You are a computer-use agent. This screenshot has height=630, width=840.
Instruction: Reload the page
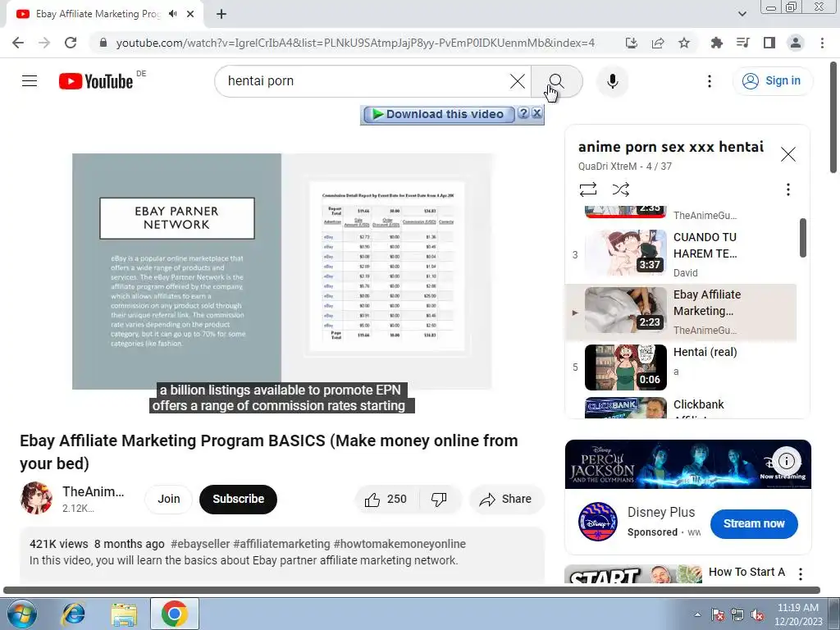[71, 43]
